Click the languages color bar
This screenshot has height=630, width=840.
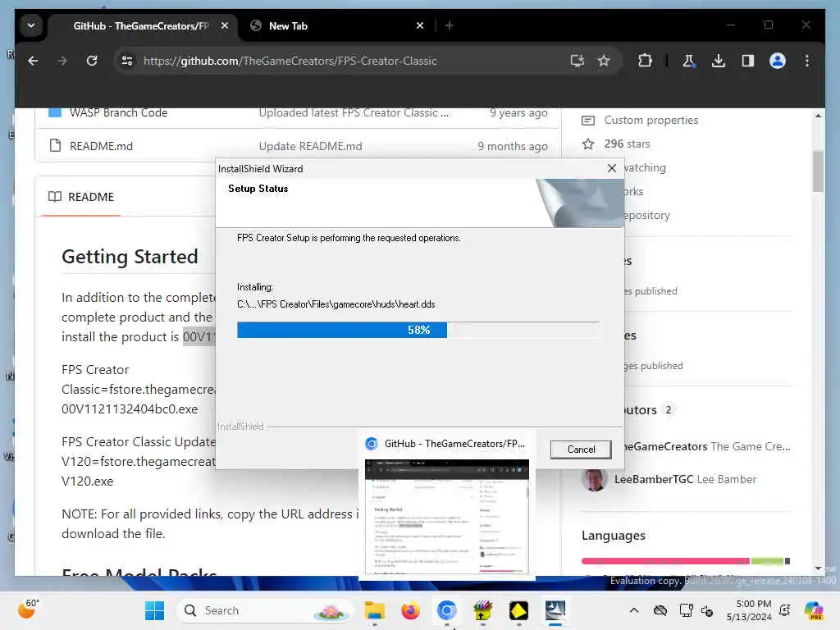pos(686,561)
